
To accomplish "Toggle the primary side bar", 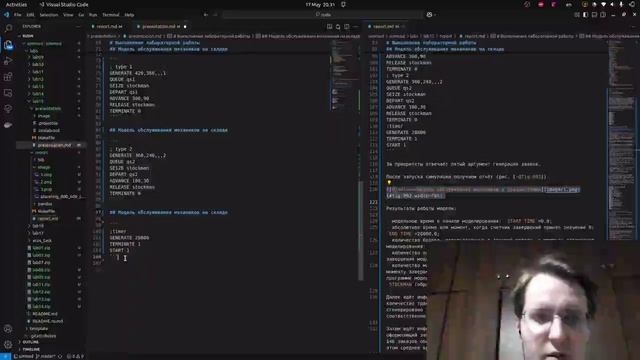I will tap(585, 15).
